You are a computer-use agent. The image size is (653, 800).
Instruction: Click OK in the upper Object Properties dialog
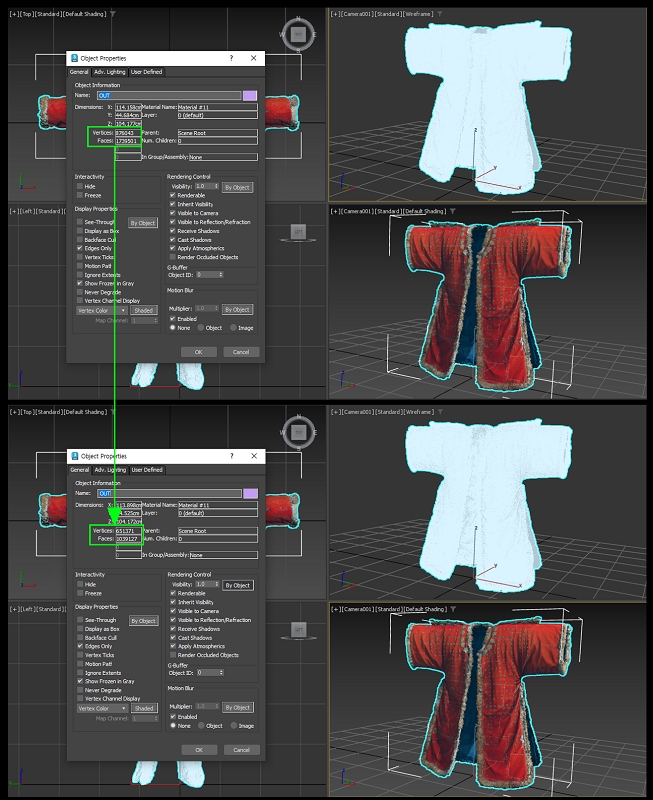(x=198, y=352)
